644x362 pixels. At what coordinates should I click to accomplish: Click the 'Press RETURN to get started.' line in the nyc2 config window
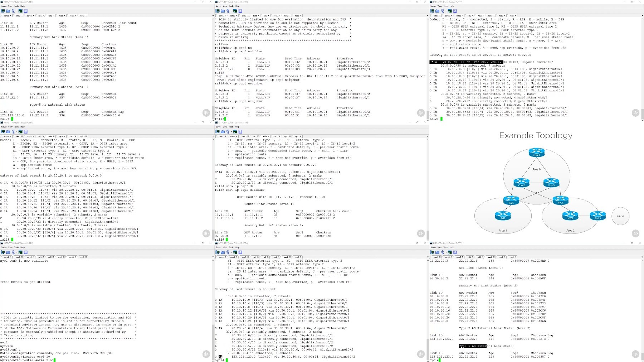26,282
